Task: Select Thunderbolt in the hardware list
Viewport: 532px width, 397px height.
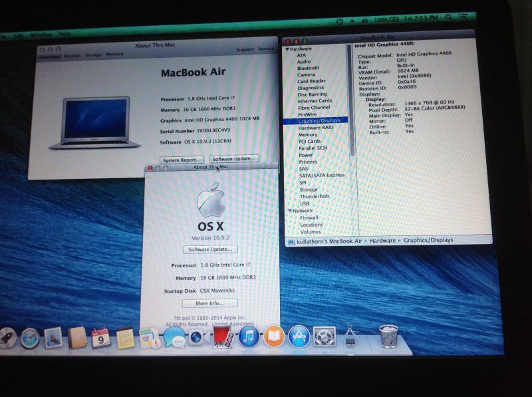Action: point(314,196)
